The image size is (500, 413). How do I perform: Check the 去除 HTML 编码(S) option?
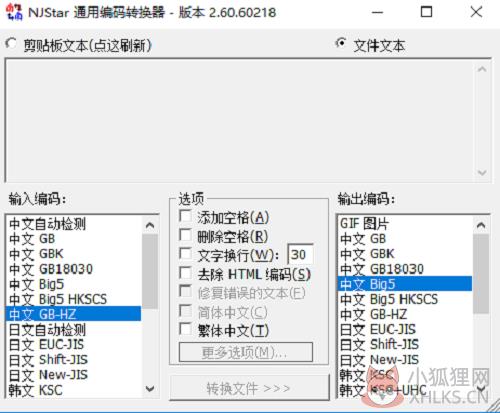(x=185, y=273)
